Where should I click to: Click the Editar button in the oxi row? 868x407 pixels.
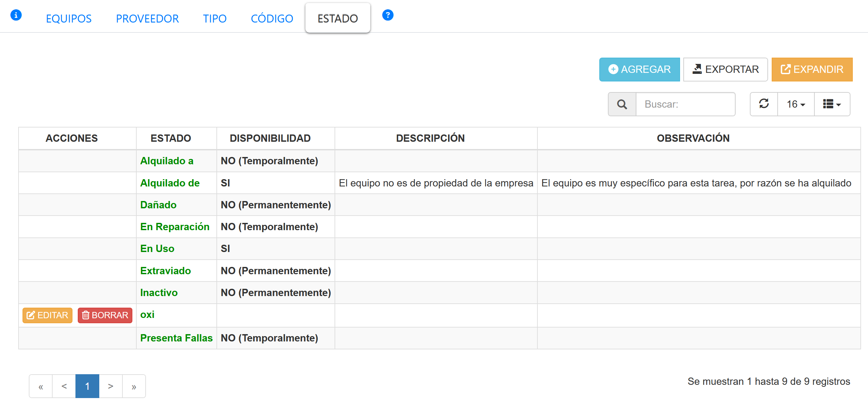pos(48,315)
